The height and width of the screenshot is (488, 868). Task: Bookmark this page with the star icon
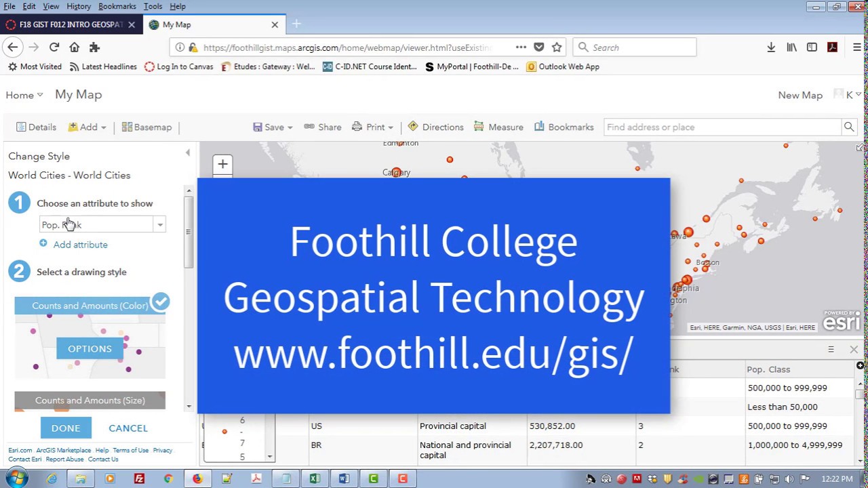click(x=557, y=47)
